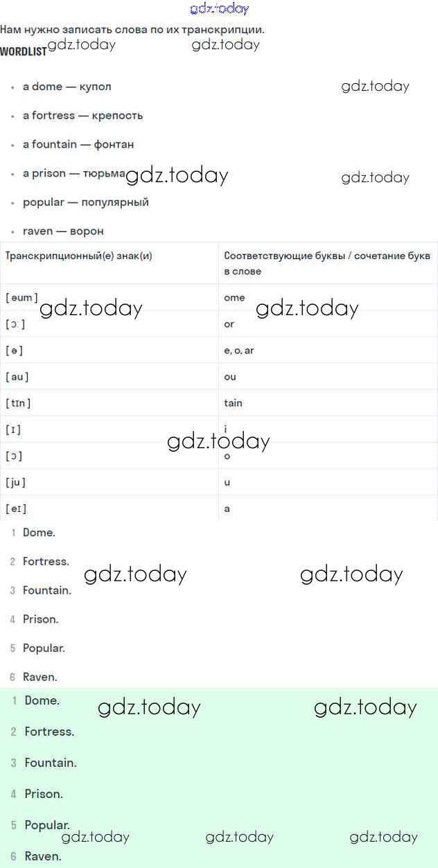Click the "a prison — тюрьма" entry

[73, 174]
